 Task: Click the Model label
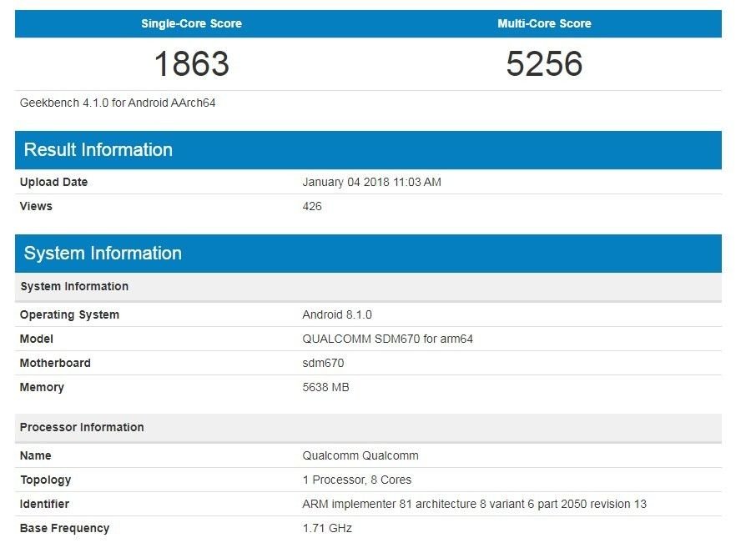[37, 339]
